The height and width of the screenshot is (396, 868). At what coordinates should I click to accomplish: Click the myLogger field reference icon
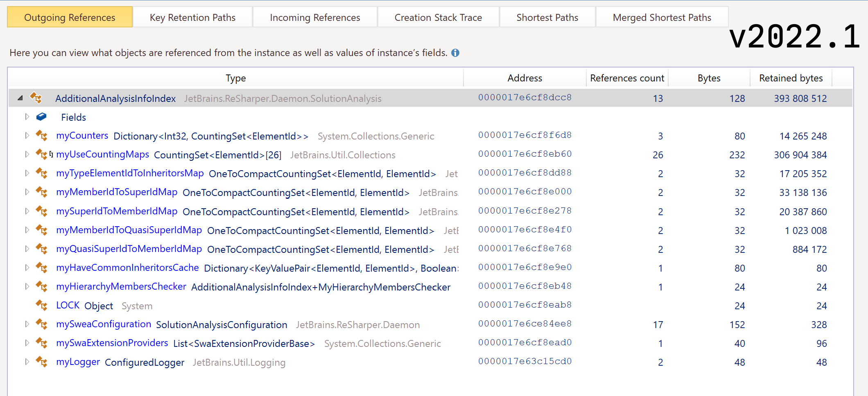(41, 362)
